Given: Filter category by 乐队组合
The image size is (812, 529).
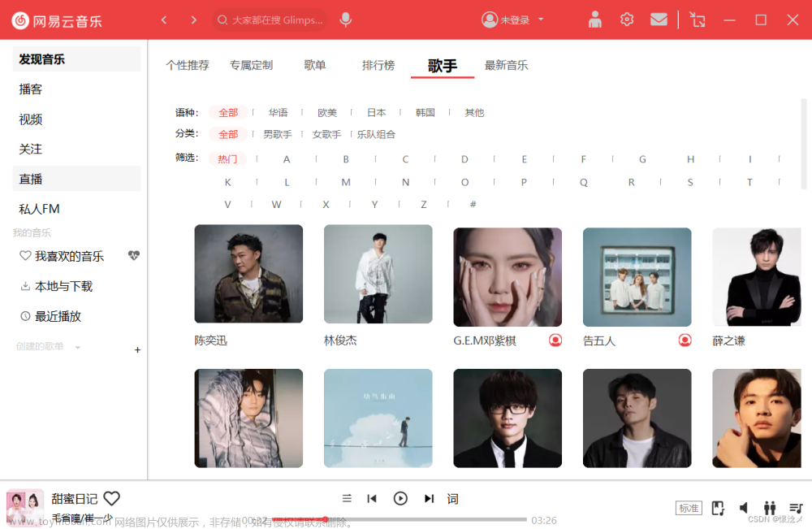Looking at the screenshot, I should pos(376,134).
